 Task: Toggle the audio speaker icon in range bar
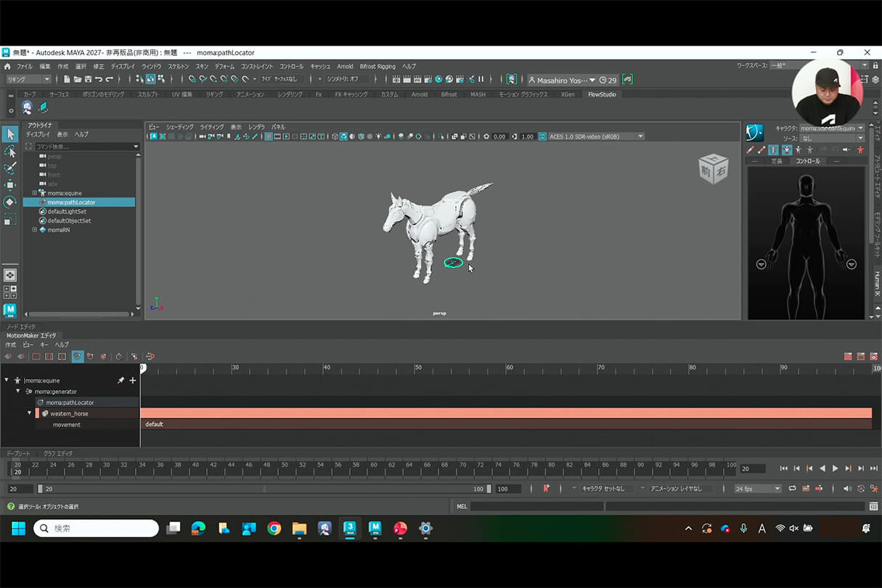[x=846, y=489]
